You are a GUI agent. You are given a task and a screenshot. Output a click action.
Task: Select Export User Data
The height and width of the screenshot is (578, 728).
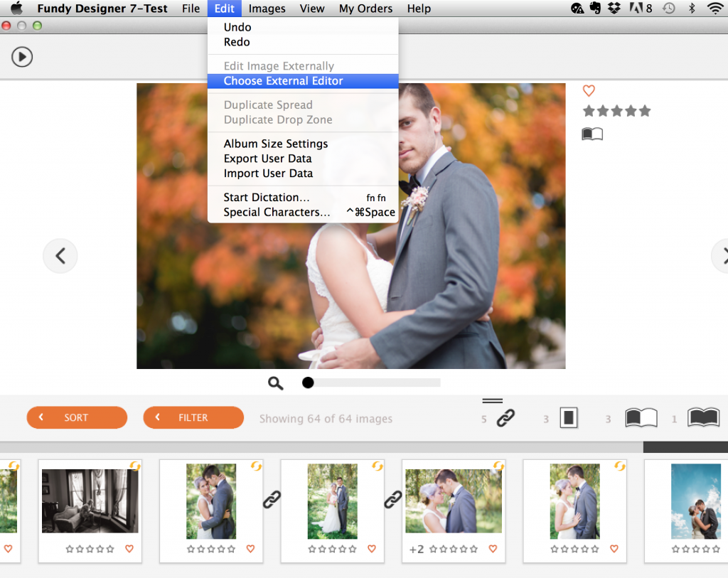coord(303,159)
